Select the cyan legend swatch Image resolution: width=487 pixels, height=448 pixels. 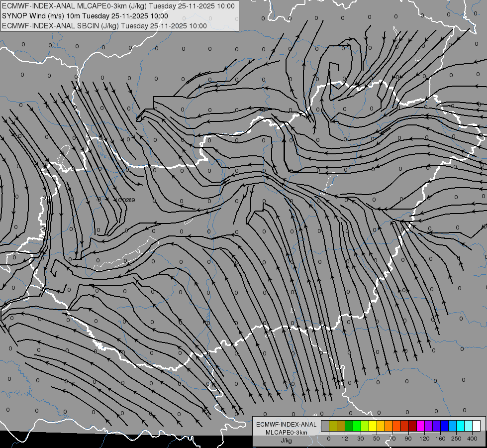click(x=460, y=426)
